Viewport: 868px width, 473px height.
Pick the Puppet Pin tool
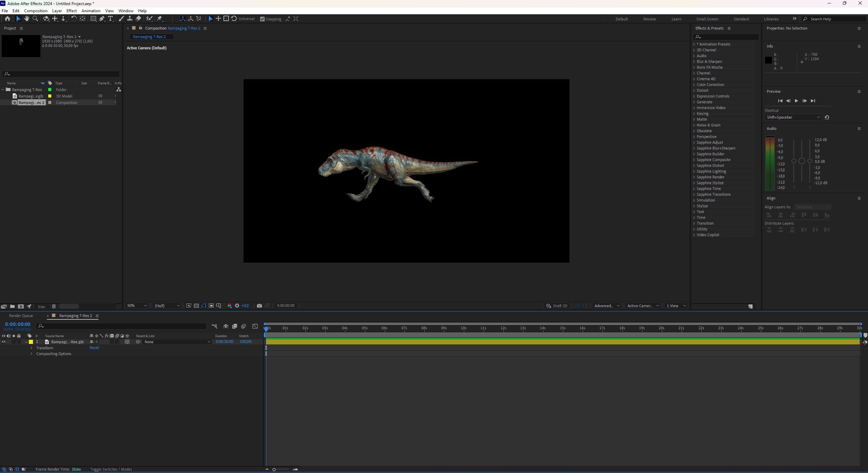(160, 19)
